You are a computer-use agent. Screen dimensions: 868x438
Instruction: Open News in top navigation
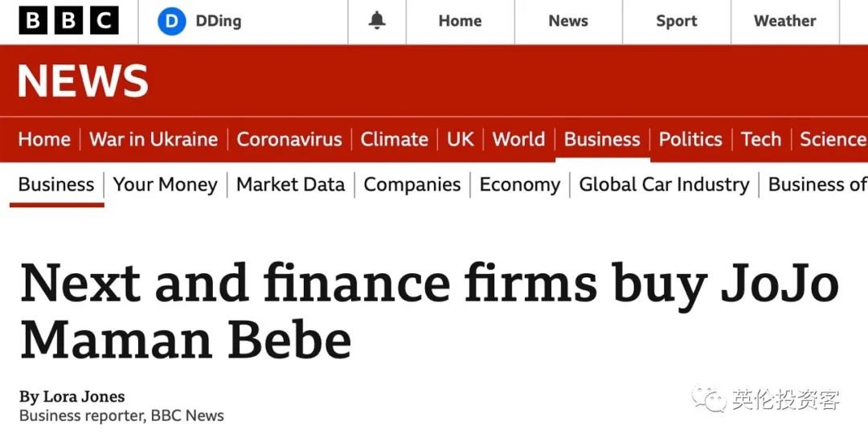pyautogui.click(x=568, y=22)
